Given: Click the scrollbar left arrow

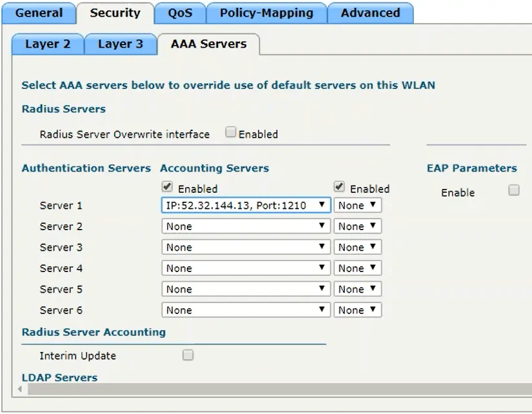Looking at the screenshot, I should pos(20,389).
